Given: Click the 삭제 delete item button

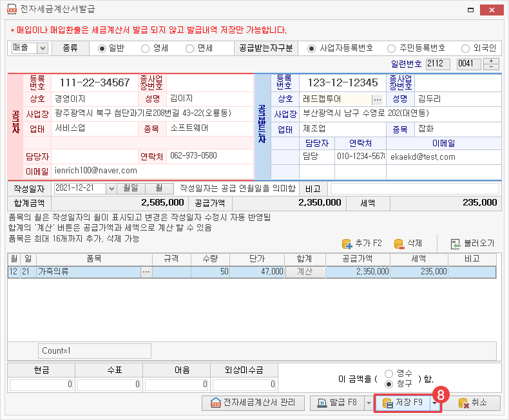Looking at the screenshot, I should (x=408, y=243).
